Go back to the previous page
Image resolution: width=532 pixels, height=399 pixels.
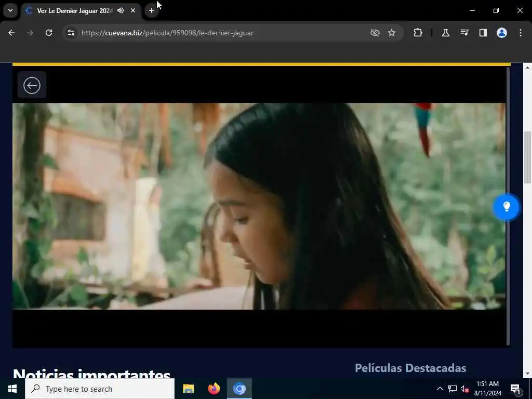(x=11, y=33)
